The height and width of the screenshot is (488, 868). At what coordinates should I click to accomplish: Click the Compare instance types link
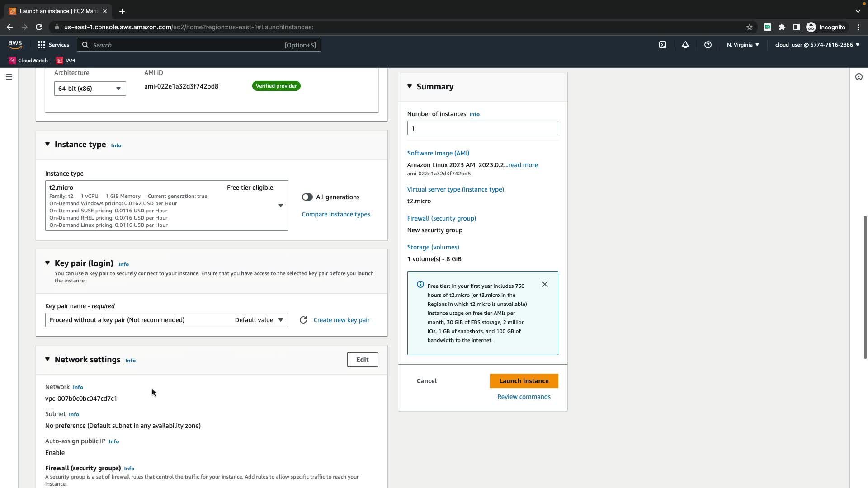[x=336, y=214]
